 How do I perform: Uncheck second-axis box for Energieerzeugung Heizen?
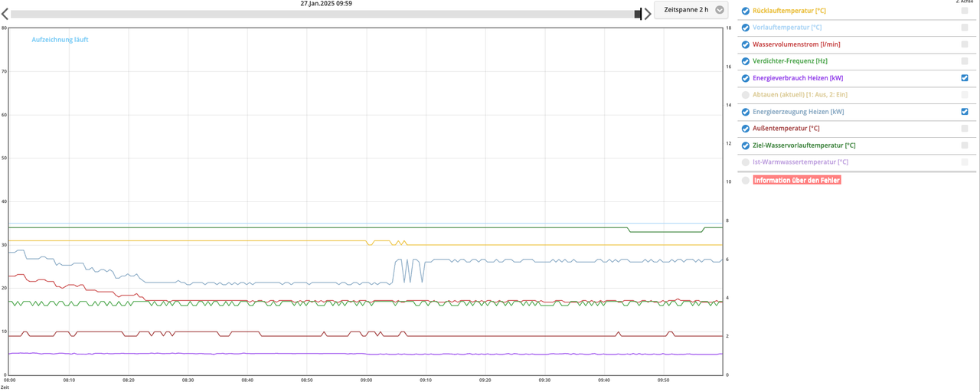[x=965, y=112]
